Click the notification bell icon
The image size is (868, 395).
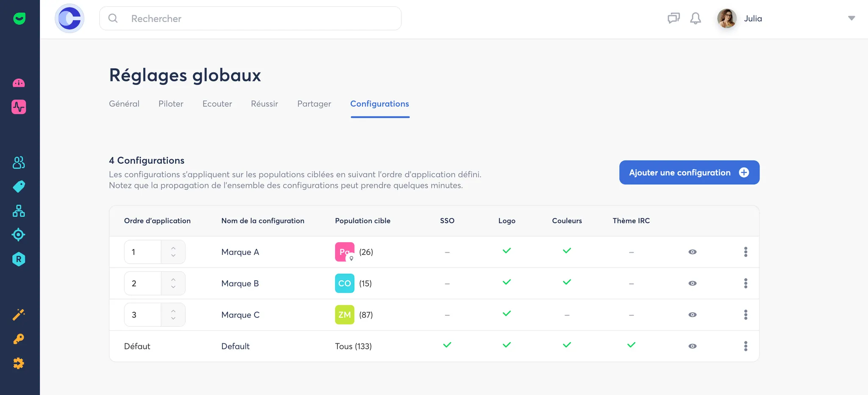tap(696, 18)
